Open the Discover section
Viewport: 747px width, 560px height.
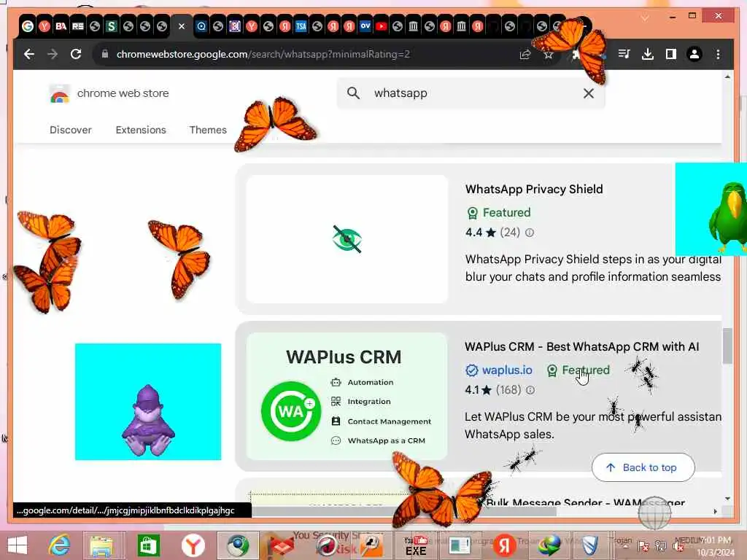point(71,130)
